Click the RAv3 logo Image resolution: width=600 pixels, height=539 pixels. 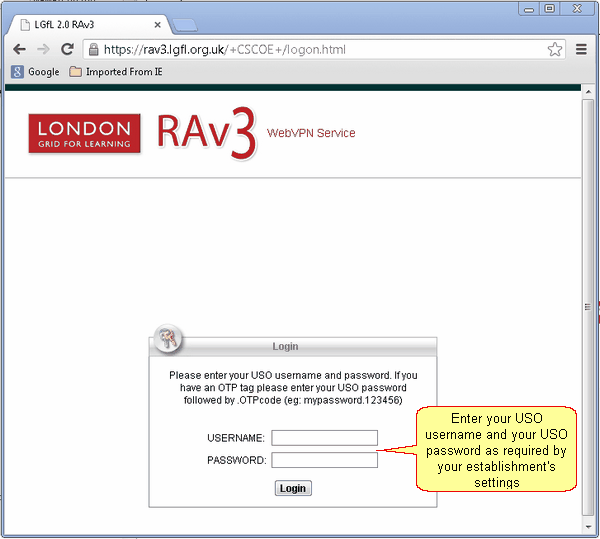click(x=206, y=133)
